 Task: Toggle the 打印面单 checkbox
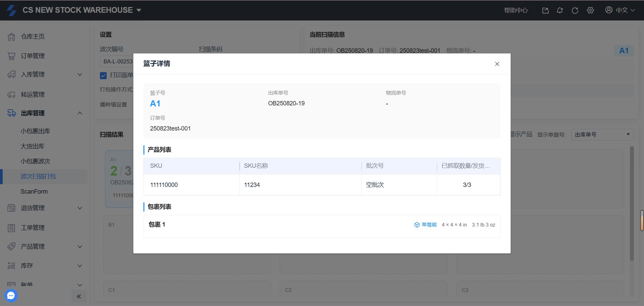click(x=103, y=75)
